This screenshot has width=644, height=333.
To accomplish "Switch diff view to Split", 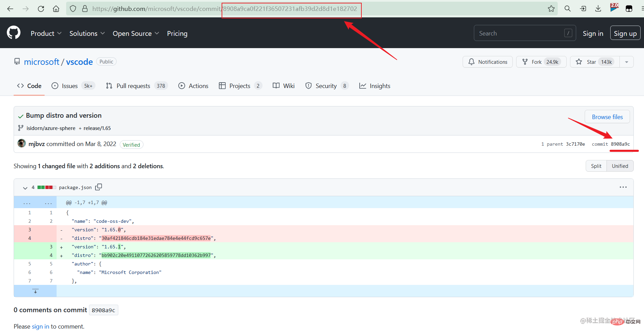I will [596, 166].
